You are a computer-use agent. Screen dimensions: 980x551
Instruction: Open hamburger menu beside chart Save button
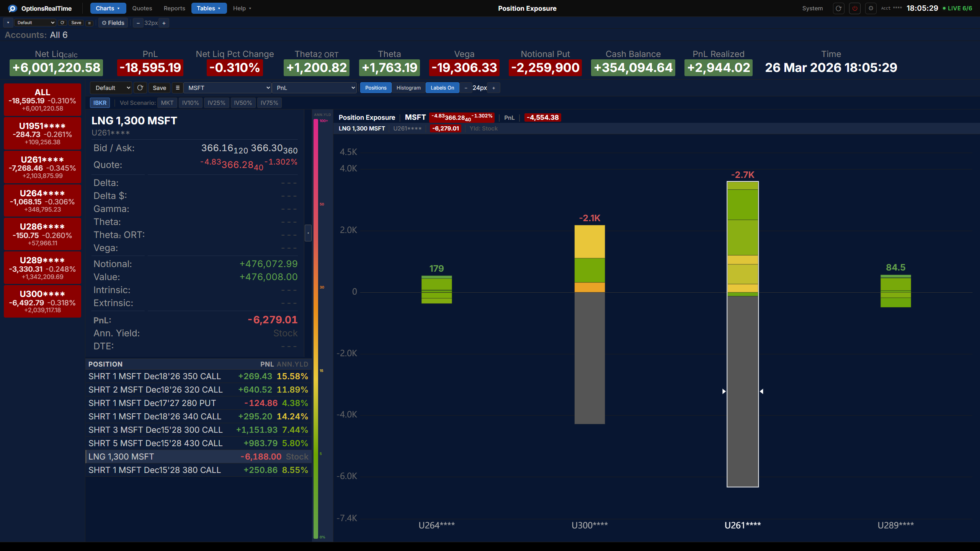[x=178, y=88]
